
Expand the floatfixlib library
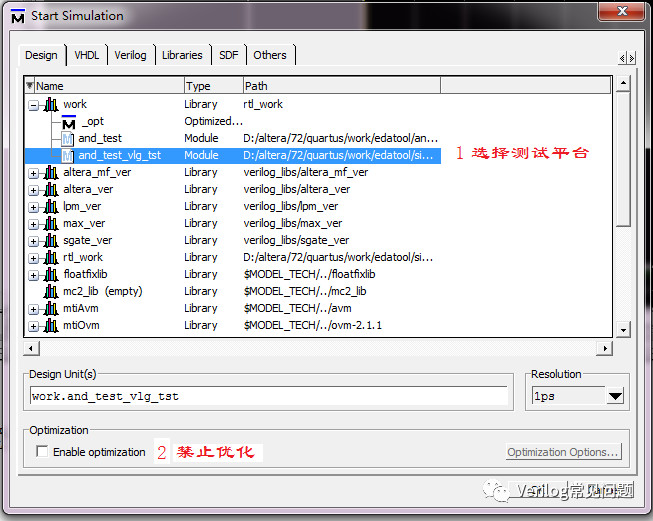pyautogui.click(x=33, y=276)
